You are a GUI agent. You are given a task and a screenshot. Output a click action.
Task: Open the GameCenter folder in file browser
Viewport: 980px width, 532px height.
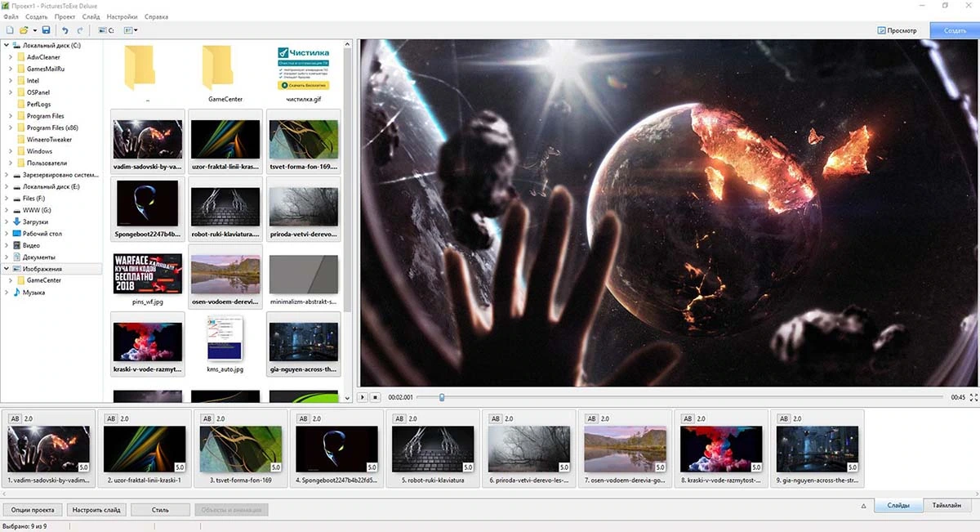point(219,69)
